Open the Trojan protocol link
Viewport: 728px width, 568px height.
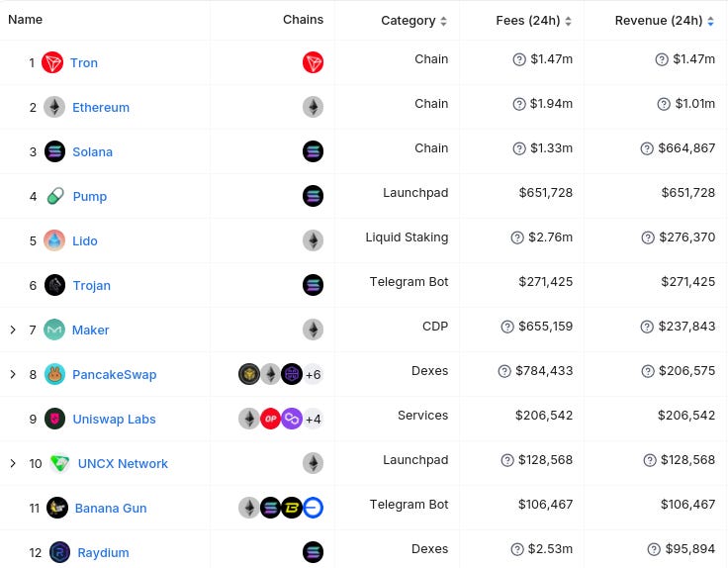(x=91, y=286)
